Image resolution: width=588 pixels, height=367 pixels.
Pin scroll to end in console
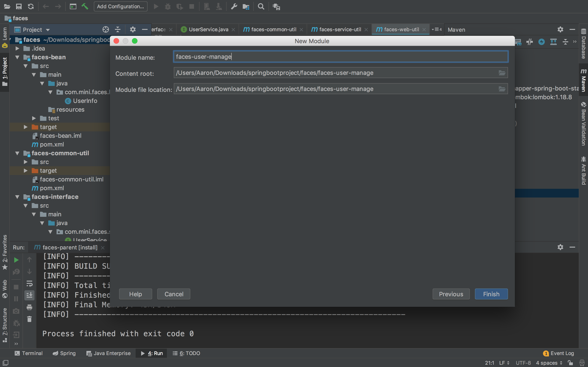29,295
